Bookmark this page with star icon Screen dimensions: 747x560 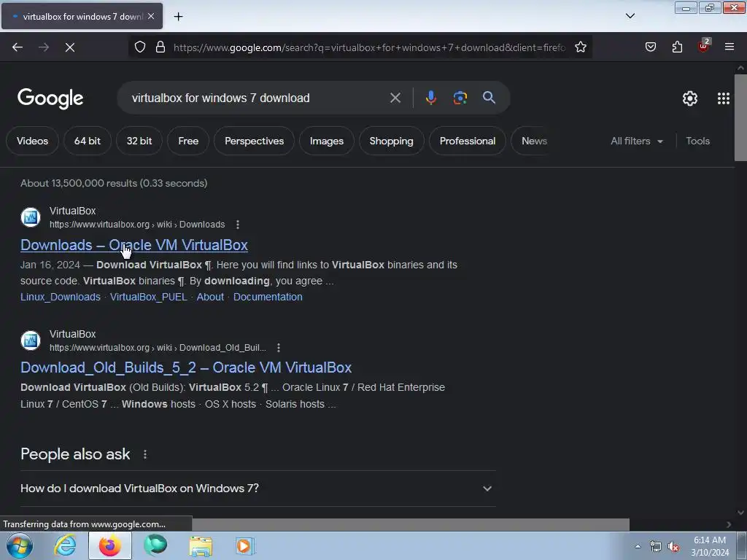[580, 47]
